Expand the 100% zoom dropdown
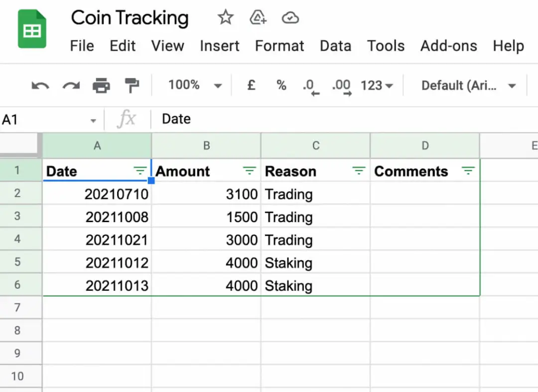The height and width of the screenshot is (392, 538). [194, 86]
